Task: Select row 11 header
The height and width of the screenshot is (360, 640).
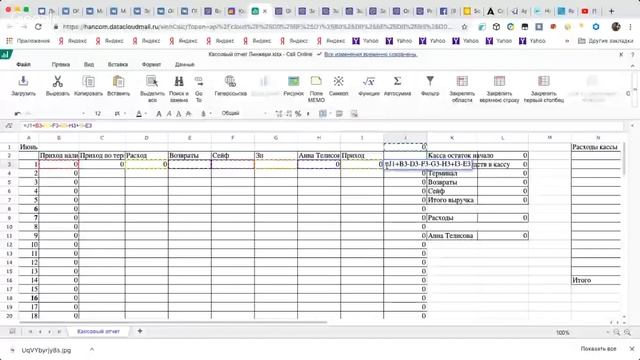Action: (9, 236)
